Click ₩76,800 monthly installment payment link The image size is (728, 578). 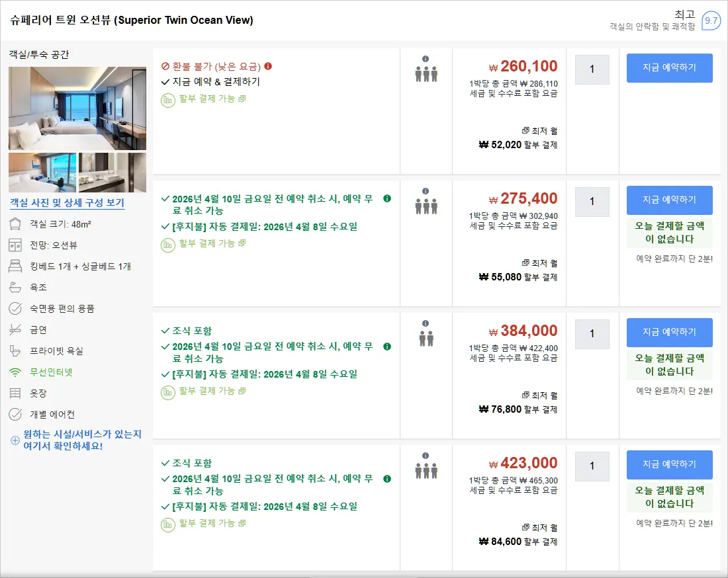pos(518,409)
